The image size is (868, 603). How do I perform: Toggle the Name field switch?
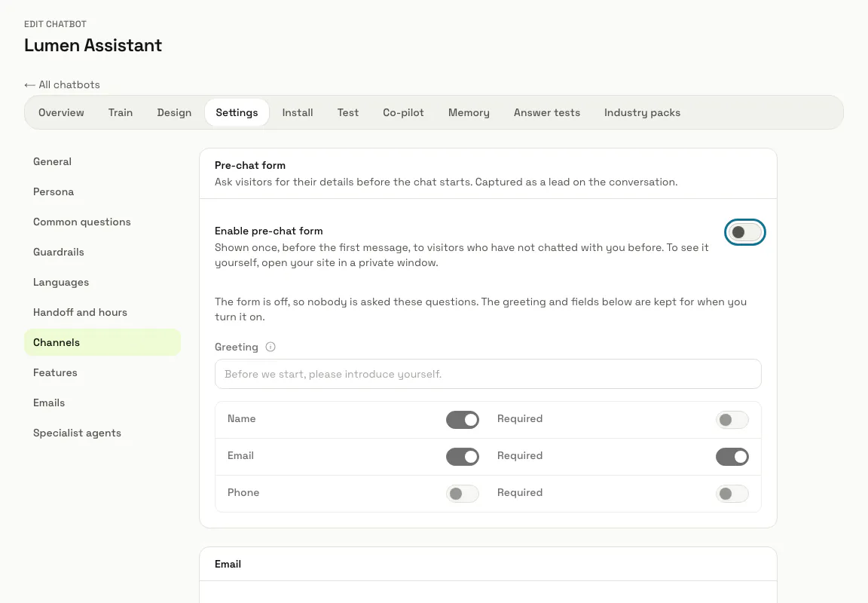point(462,420)
